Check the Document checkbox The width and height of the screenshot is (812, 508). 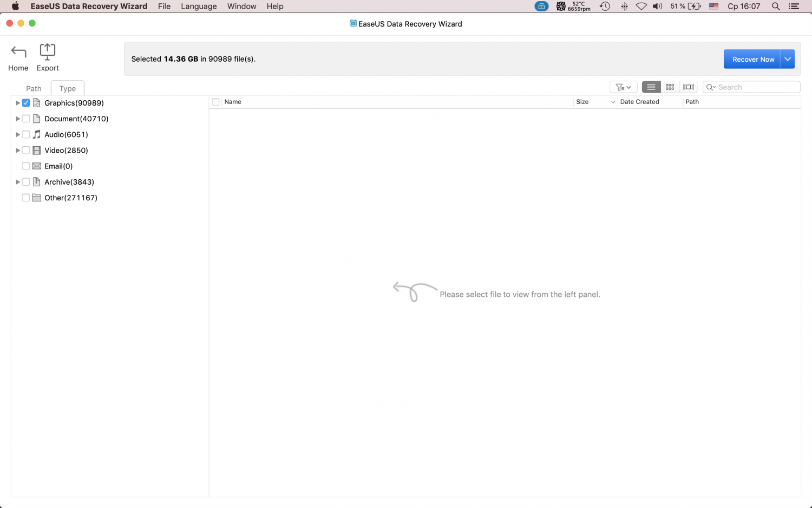(x=26, y=119)
